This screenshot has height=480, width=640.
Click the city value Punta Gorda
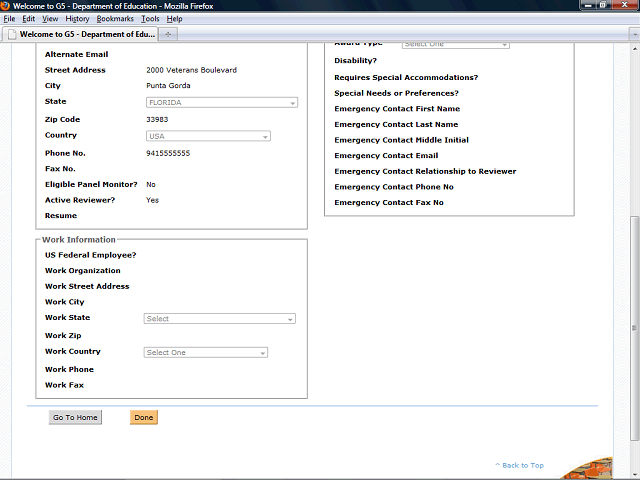(x=168, y=86)
